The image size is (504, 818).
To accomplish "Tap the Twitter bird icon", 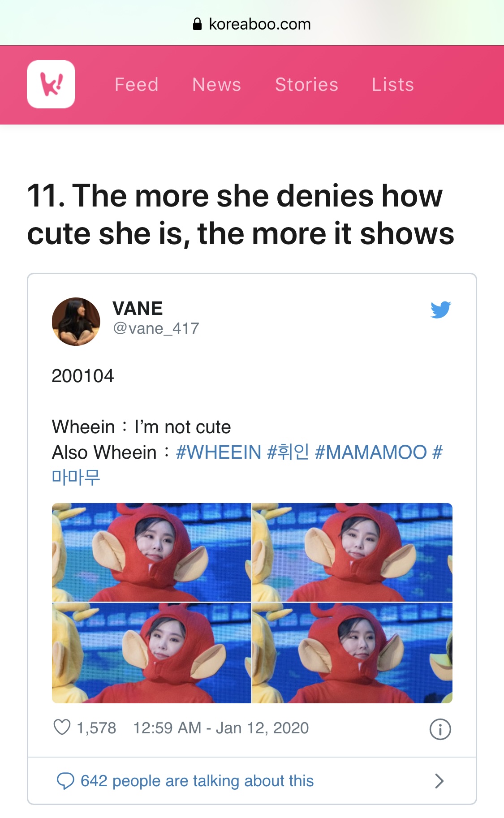I will [x=441, y=310].
